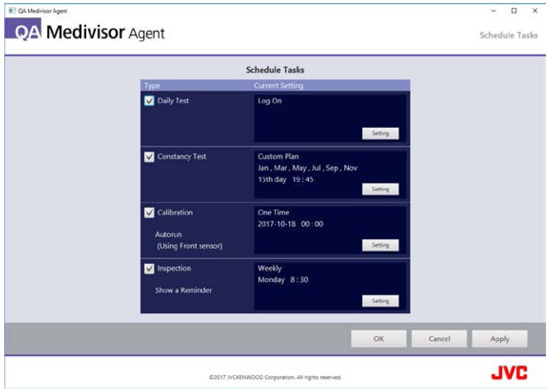This screenshot has height=392, width=549.
Task: Open Setting for Constancy Test plan
Action: [380, 189]
